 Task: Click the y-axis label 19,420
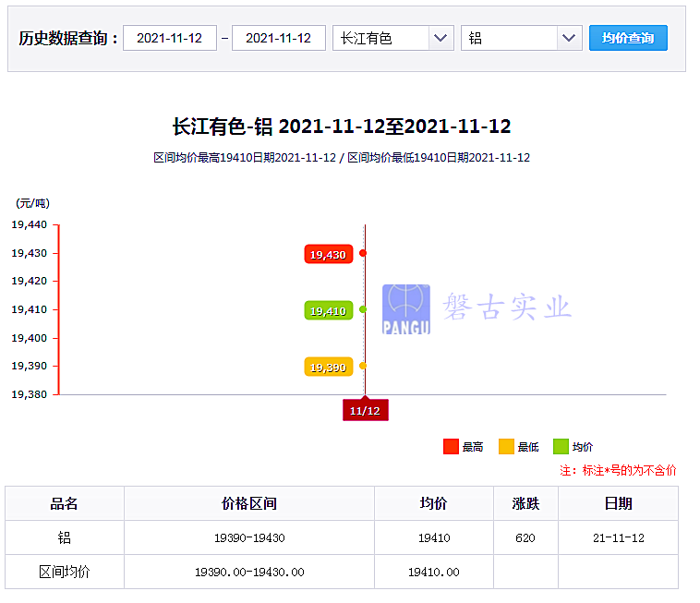(29, 281)
